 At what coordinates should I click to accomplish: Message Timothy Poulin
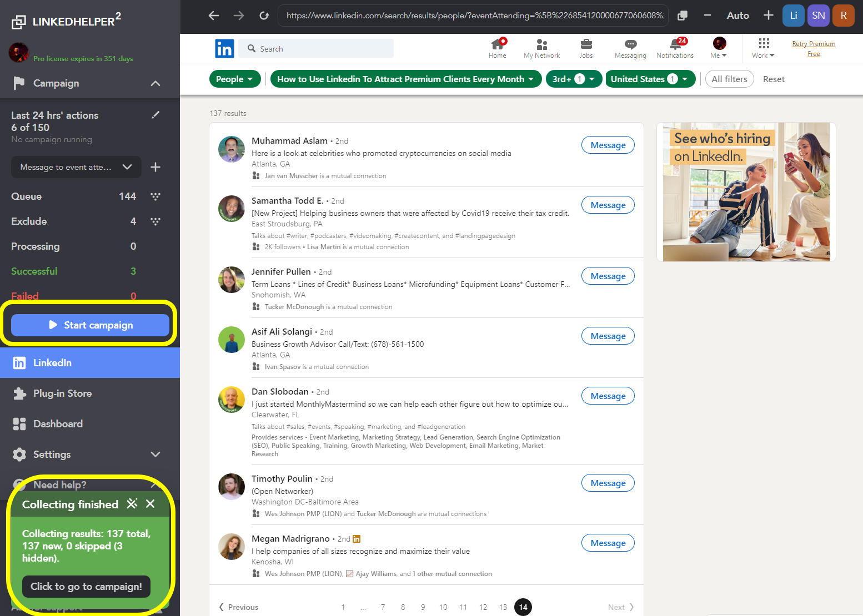pos(608,483)
